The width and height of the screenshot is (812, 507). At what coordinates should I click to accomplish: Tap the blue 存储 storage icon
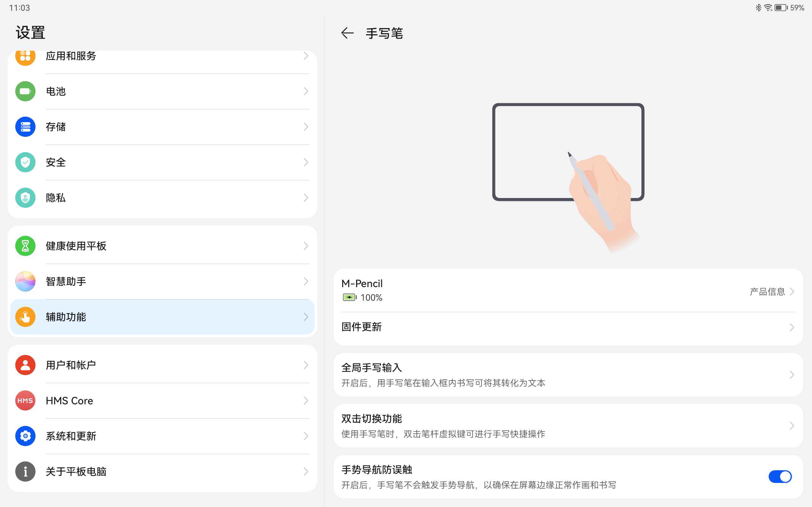[25, 127]
